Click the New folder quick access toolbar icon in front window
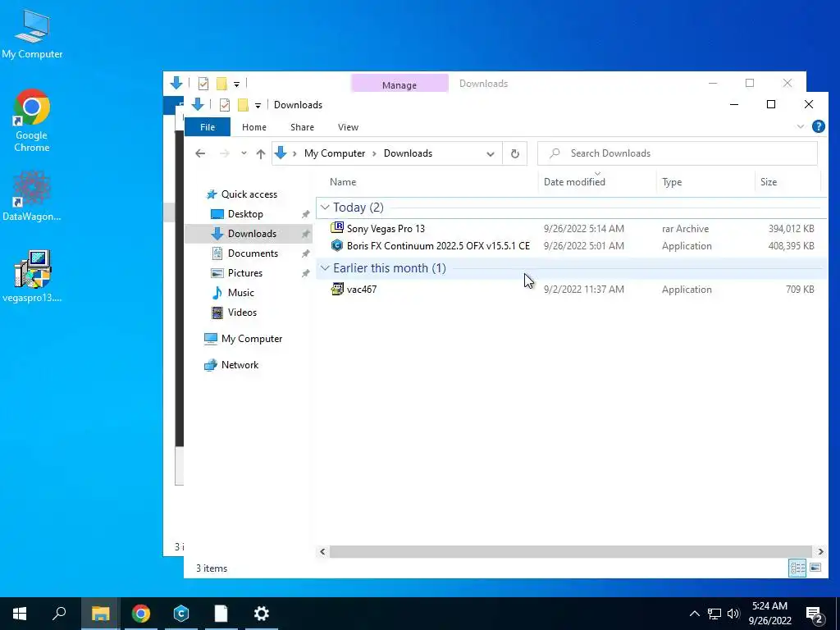Screen dimensions: 840x630 tap(243, 104)
